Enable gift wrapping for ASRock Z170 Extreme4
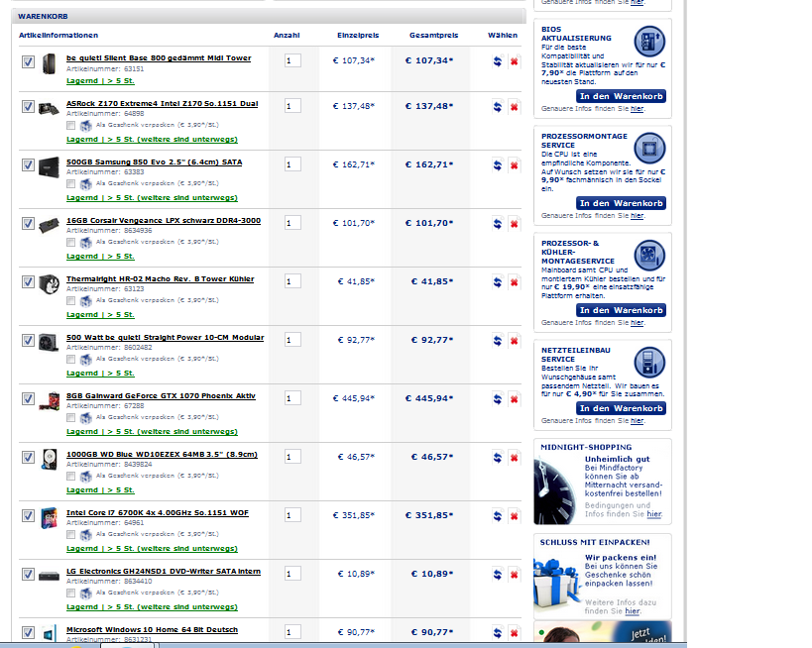The height and width of the screenshot is (648, 812). click(x=71, y=125)
